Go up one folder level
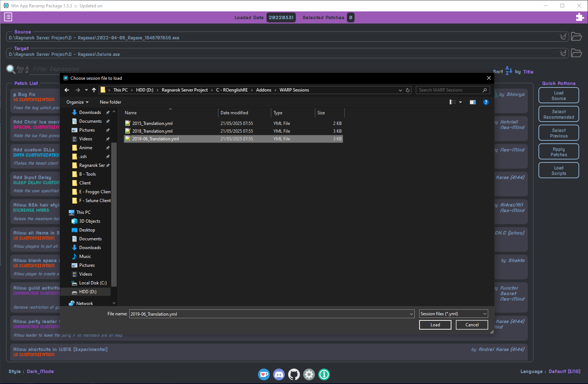 pyautogui.click(x=94, y=90)
